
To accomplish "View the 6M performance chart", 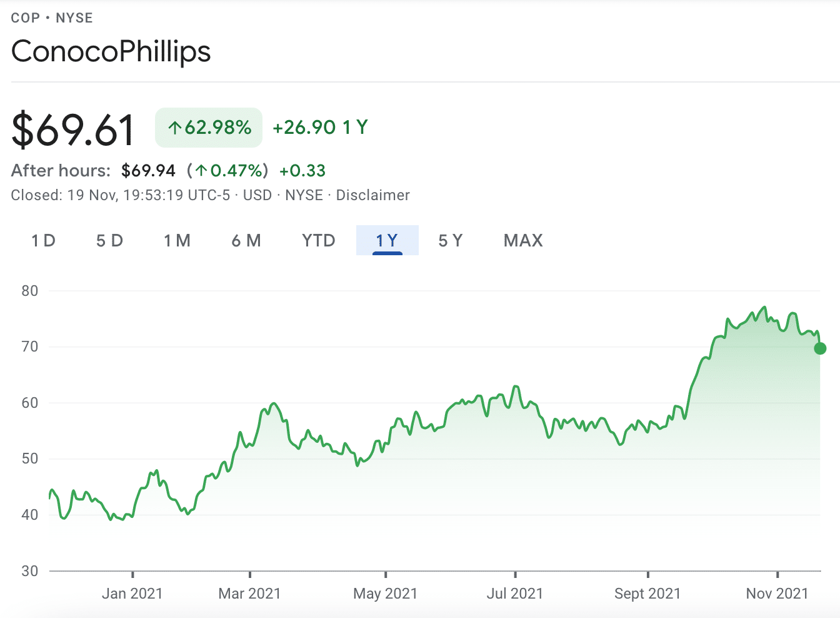I will (246, 240).
